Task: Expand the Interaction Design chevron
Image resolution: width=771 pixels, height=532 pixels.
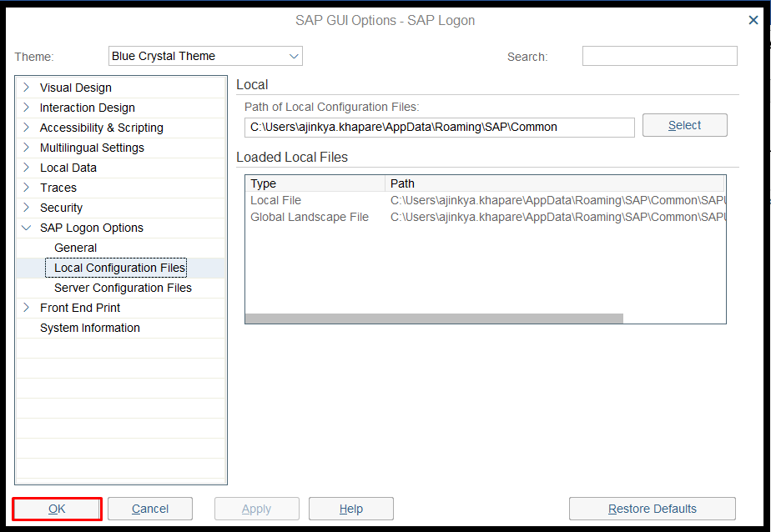Action: (x=27, y=107)
